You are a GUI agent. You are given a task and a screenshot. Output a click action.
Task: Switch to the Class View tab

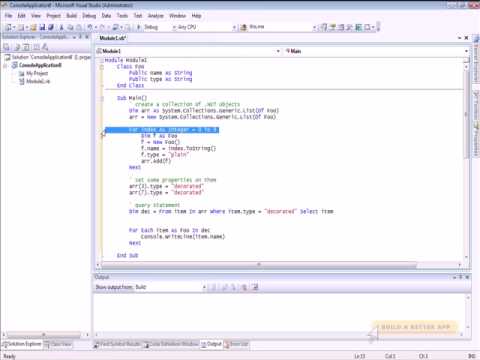pos(58,344)
